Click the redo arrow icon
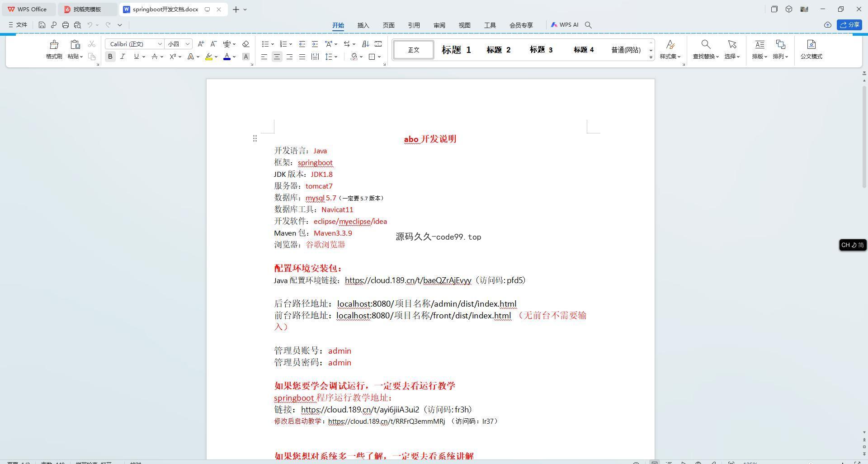The width and height of the screenshot is (868, 464). click(x=108, y=25)
